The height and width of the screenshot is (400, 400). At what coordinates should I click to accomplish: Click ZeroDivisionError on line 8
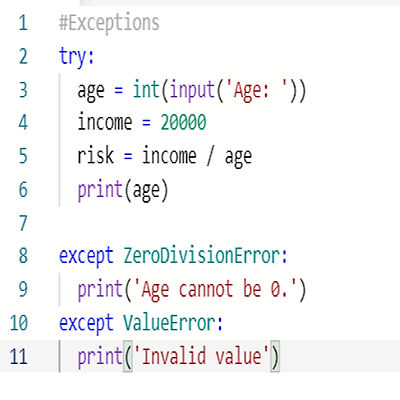tap(202, 256)
